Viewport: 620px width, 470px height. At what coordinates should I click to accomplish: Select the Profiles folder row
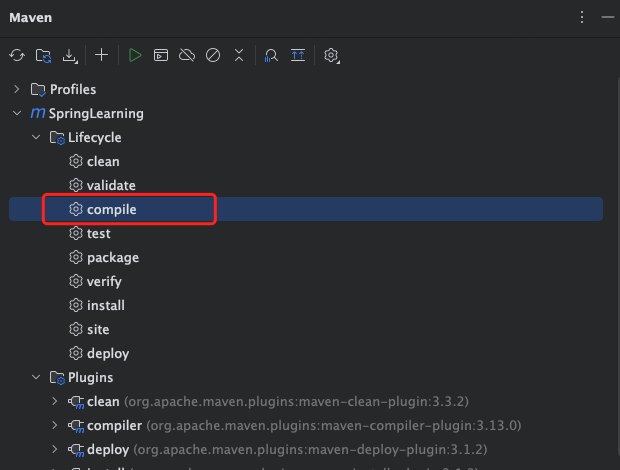coord(306,89)
